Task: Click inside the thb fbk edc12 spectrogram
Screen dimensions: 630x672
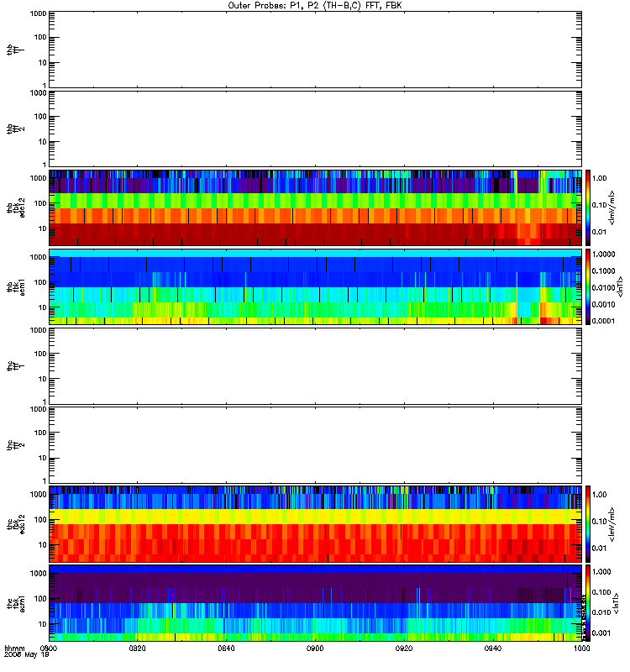Action: click(x=315, y=207)
